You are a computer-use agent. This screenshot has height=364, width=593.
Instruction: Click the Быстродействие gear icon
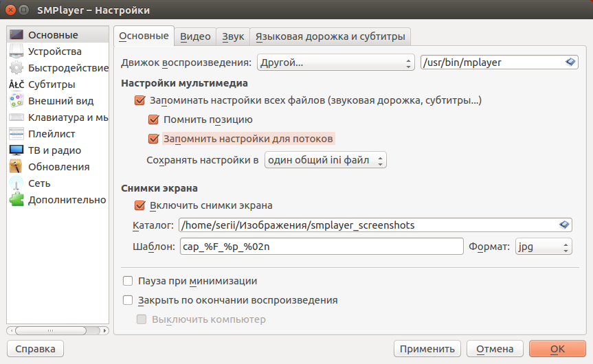pos(16,68)
